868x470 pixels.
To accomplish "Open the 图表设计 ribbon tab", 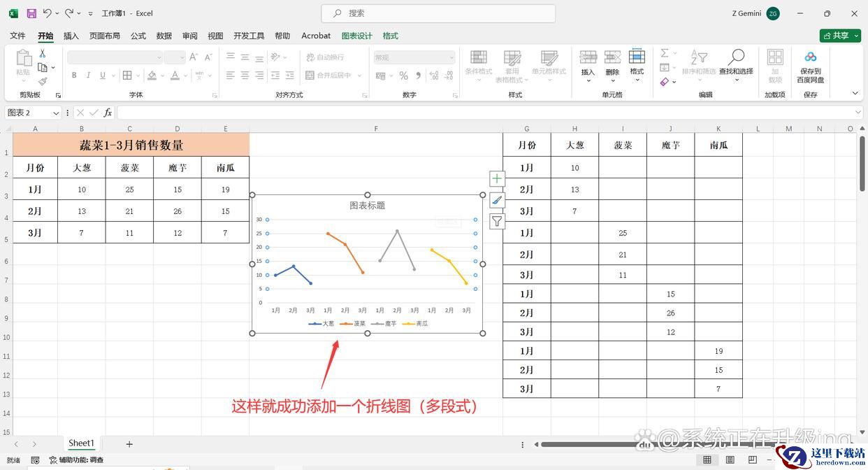I will tap(356, 36).
